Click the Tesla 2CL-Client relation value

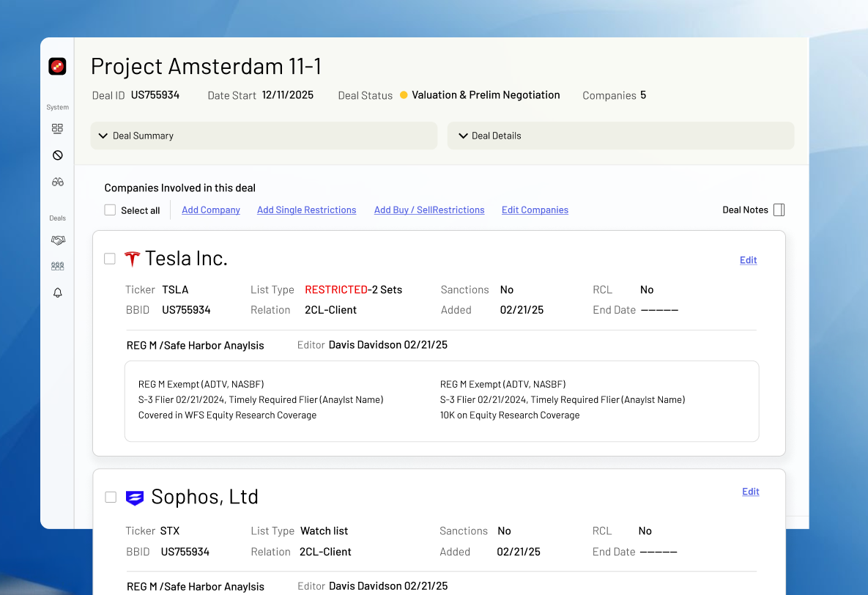(330, 310)
